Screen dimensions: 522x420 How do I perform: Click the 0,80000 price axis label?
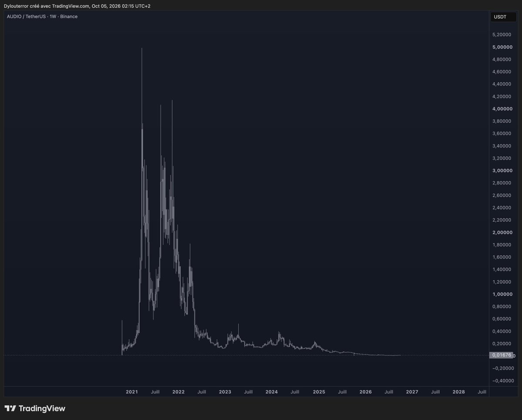(502, 306)
